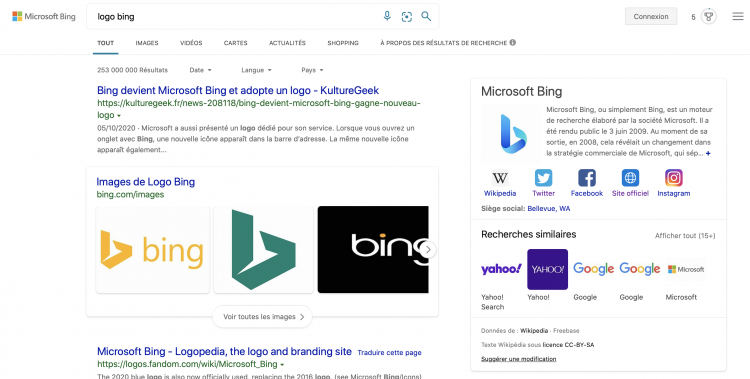Open the hamburger menu
Image resolution: width=750 pixels, height=379 pixels.
coord(738,16)
